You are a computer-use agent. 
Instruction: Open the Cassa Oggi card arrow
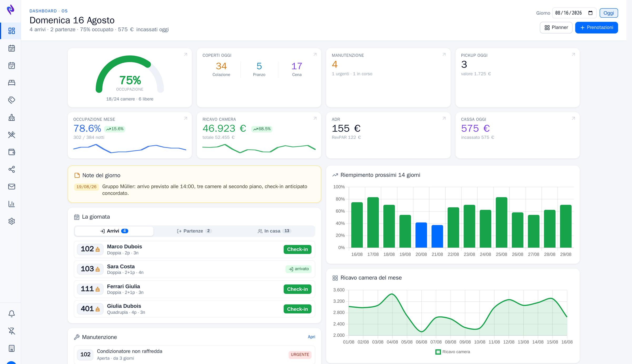573,119
